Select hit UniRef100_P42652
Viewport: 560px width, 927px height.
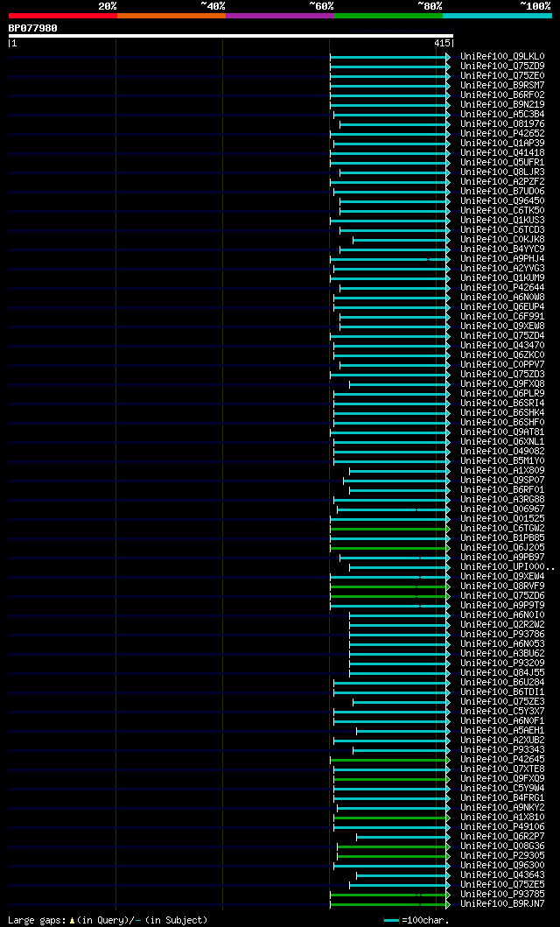coord(503,134)
